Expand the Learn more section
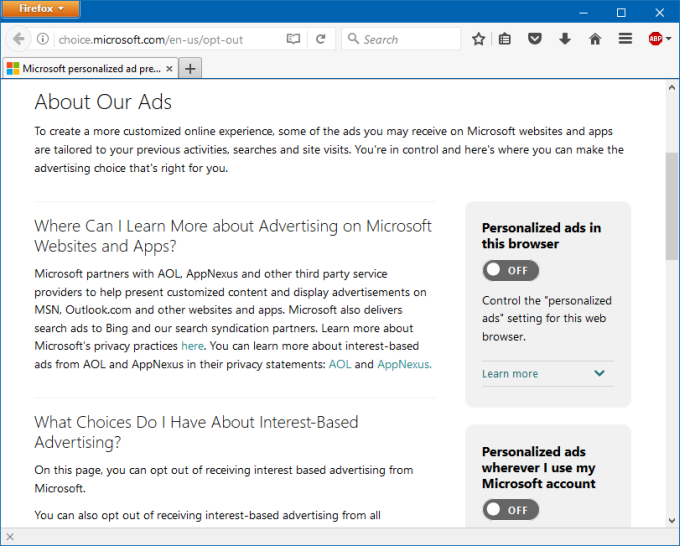This screenshot has height=546, width=680. (x=548, y=374)
